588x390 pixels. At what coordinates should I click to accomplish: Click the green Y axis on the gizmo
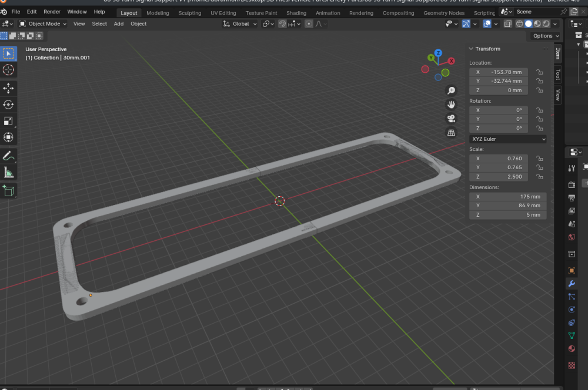(x=431, y=58)
